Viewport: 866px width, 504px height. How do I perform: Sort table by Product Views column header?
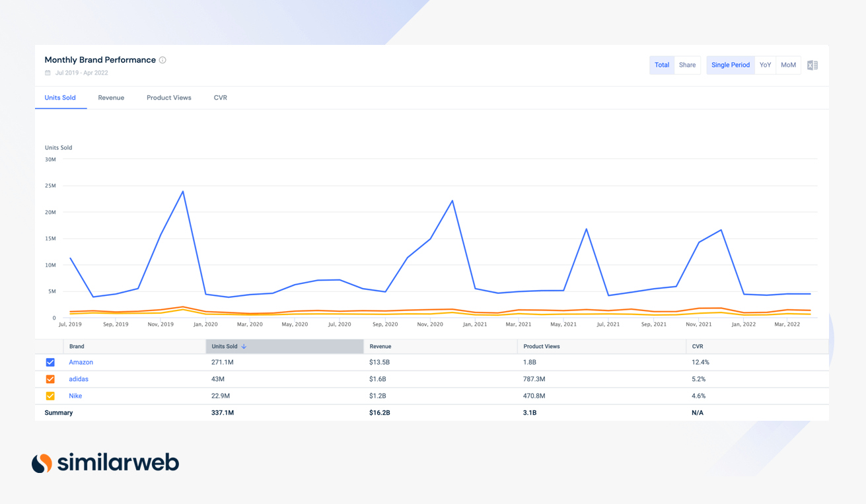602,346
